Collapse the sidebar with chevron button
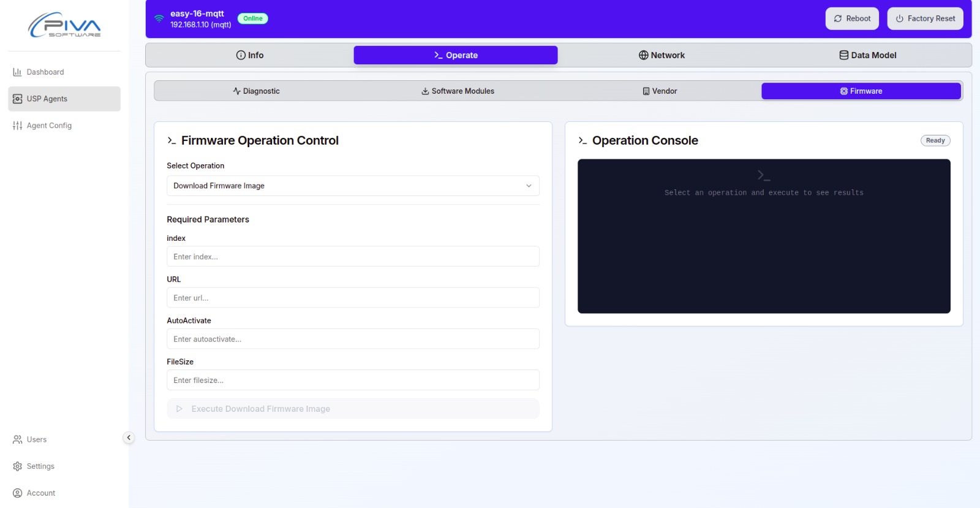The height and width of the screenshot is (508, 980). pos(129,438)
